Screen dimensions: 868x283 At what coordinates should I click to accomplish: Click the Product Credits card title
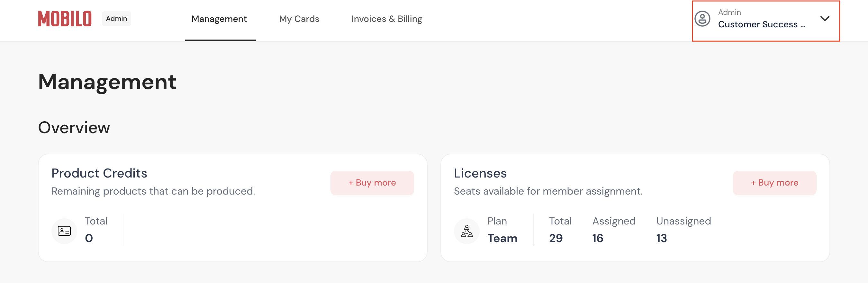(x=99, y=173)
